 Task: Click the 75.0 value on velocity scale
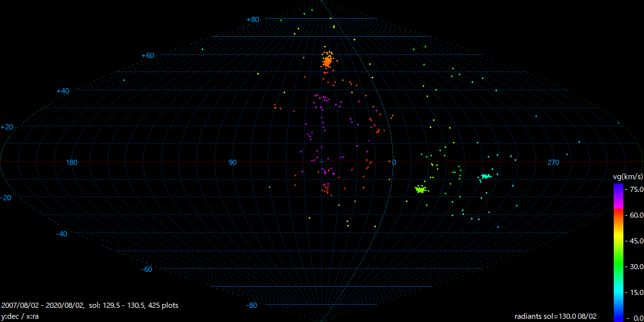pyautogui.click(x=635, y=189)
